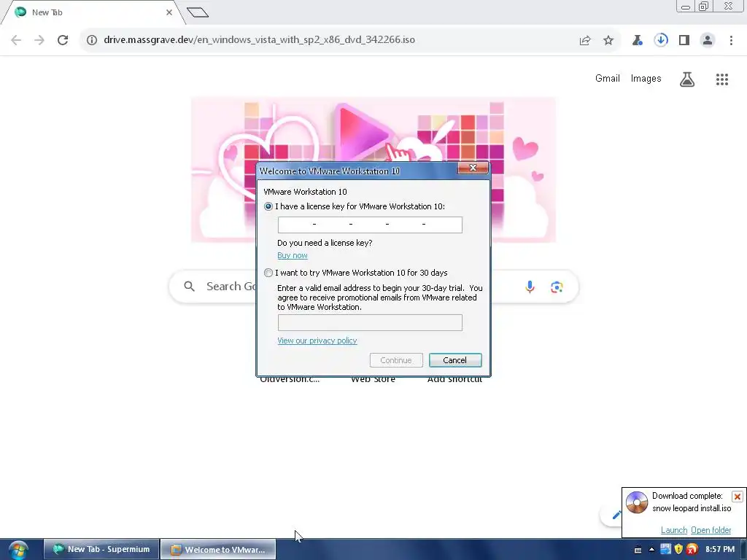Open Google Search Labs flask icon
This screenshot has width=747, height=560.
(687, 79)
